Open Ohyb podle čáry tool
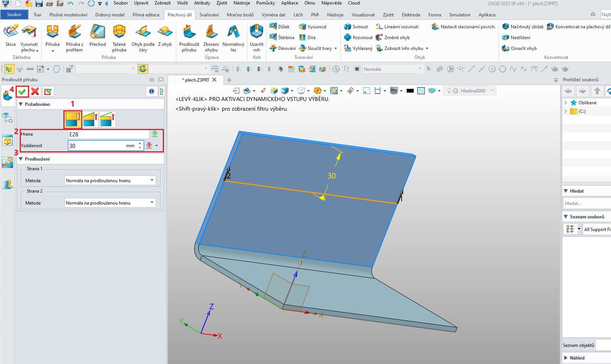 (x=143, y=38)
